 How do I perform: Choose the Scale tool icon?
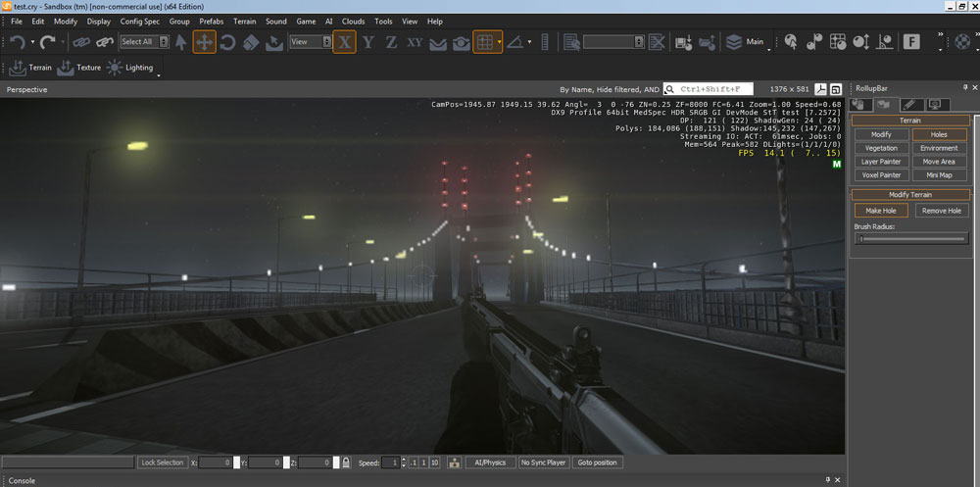[x=251, y=42]
